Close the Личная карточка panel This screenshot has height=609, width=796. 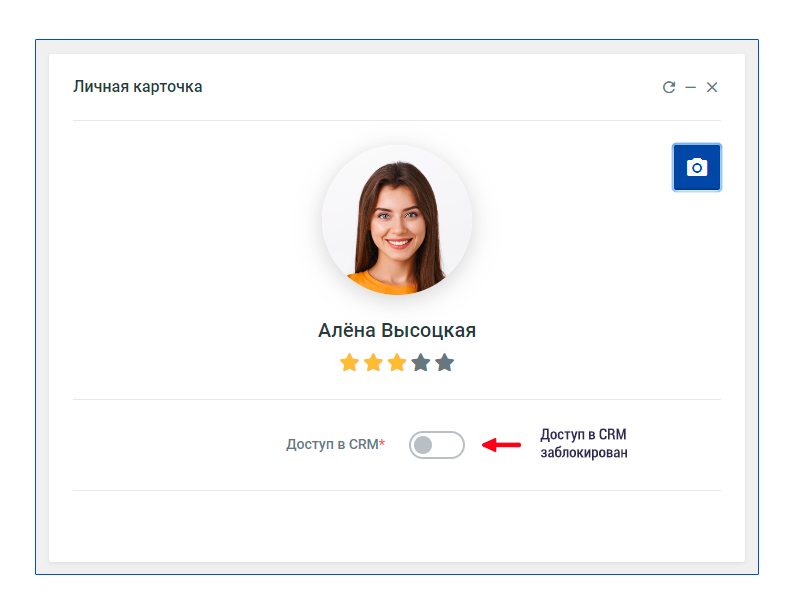click(712, 87)
